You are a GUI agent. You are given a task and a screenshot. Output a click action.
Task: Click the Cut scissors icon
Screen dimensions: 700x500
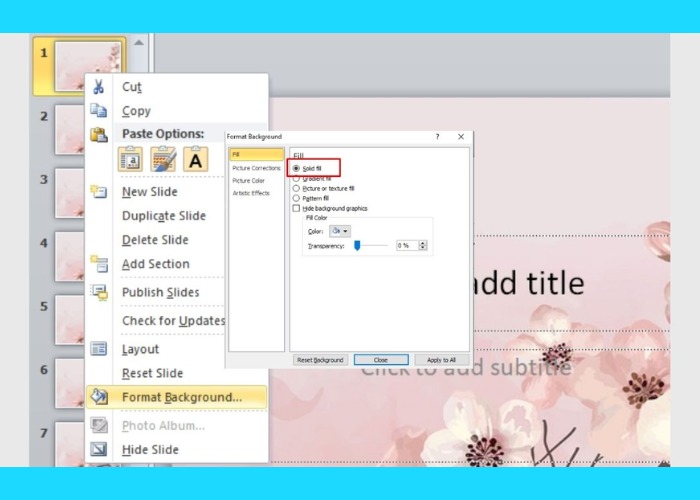(x=98, y=87)
